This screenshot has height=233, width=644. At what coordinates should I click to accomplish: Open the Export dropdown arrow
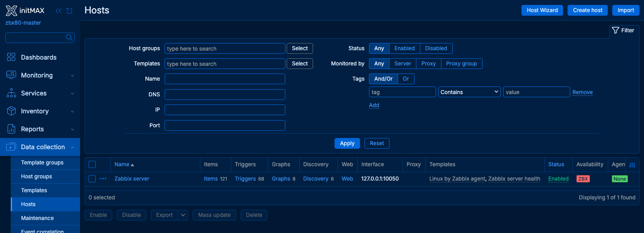pyautogui.click(x=183, y=215)
